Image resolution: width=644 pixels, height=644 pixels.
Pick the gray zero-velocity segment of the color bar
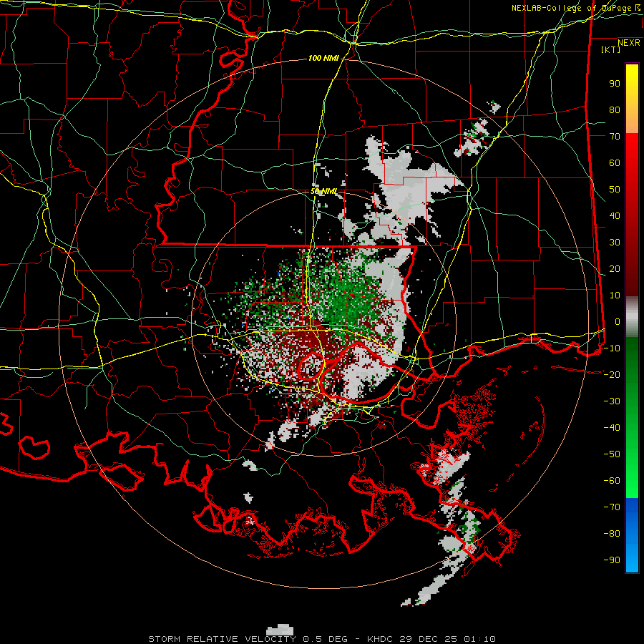[x=632, y=317]
